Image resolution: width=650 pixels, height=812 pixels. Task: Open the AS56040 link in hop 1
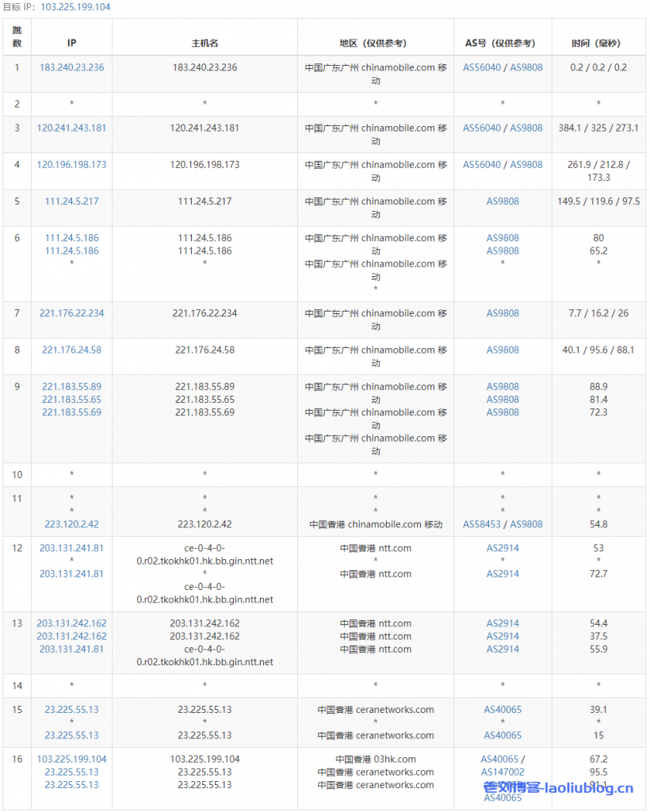[x=482, y=67]
